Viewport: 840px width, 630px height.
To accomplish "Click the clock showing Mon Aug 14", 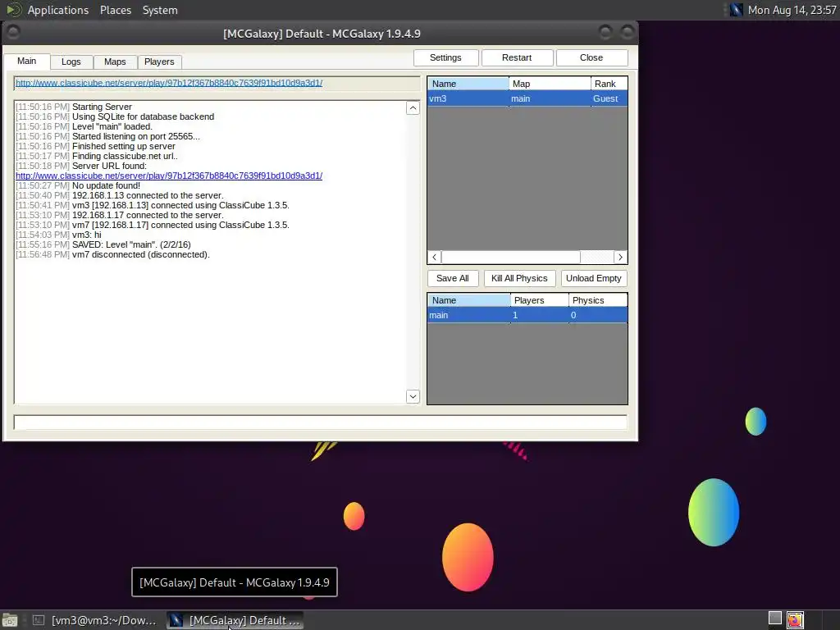I will pos(792,10).
